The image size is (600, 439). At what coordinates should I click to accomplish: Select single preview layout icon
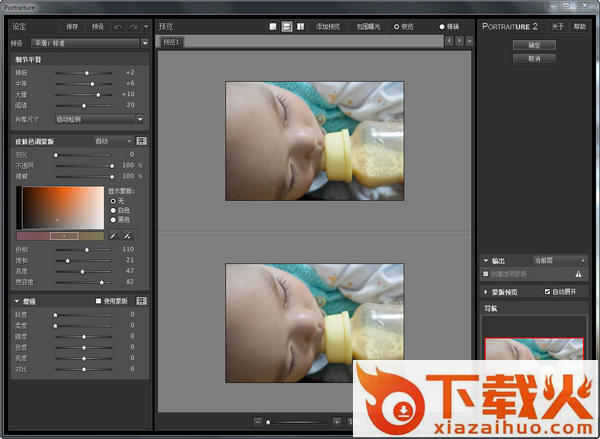tap(272, 26)
